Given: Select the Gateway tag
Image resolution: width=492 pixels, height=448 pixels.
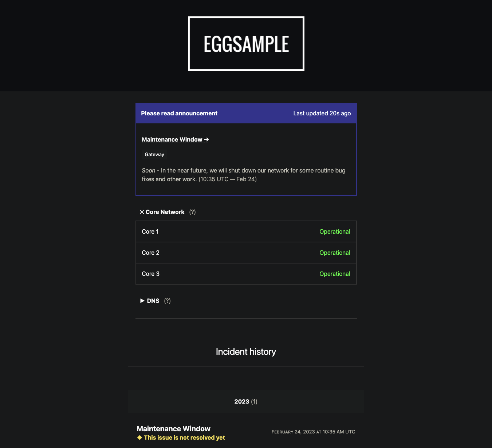Looking at the screenshot, I should tap(154, 154).
